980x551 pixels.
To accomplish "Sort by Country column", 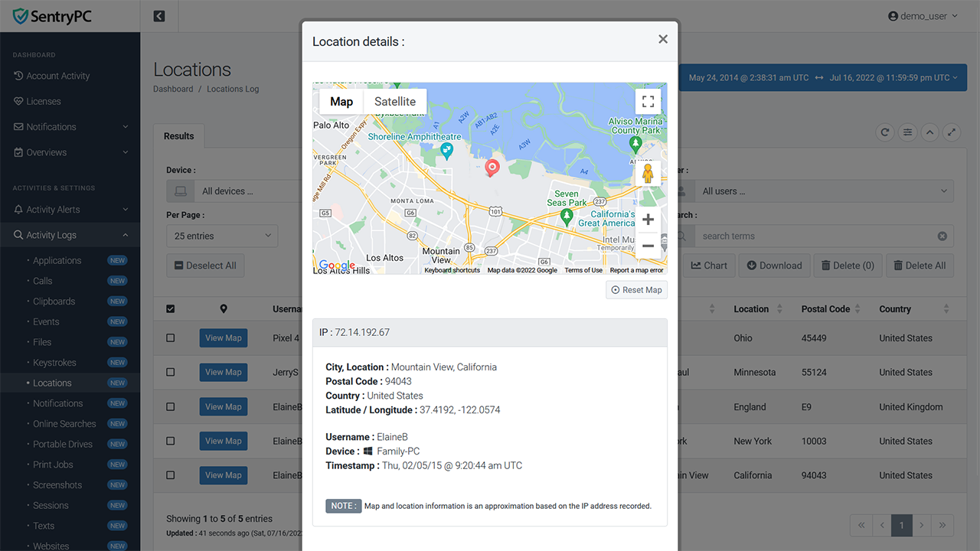I will tap(914, 309).
